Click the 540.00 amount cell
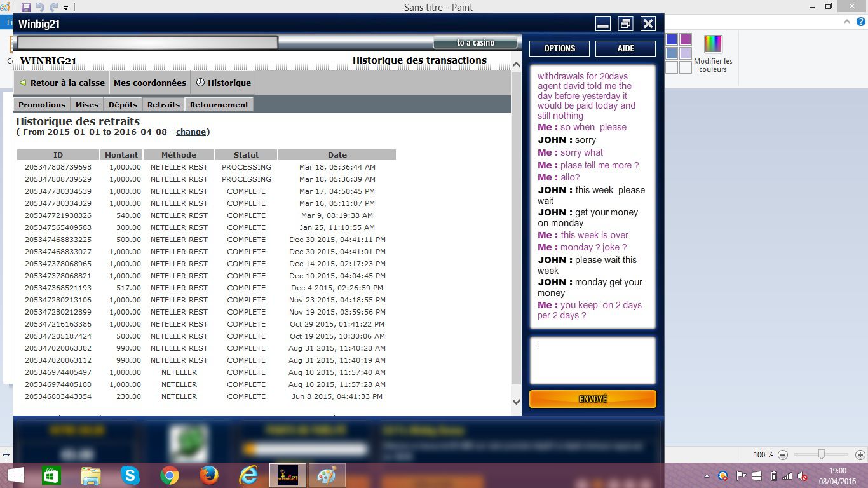Image resolution: width=868 pixels, height=488 pixels. 128,215
